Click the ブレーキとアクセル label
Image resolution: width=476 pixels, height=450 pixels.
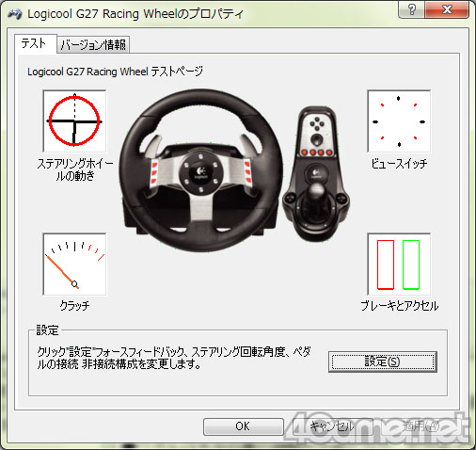(x=399, y=306)
